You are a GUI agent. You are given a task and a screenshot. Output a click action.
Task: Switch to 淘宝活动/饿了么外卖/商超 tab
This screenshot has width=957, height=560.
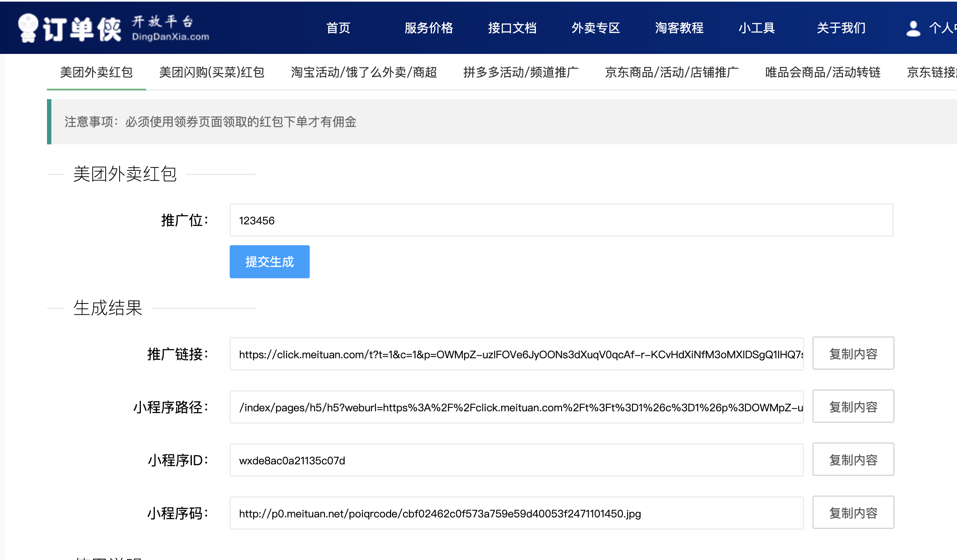[x=364, y=72]
